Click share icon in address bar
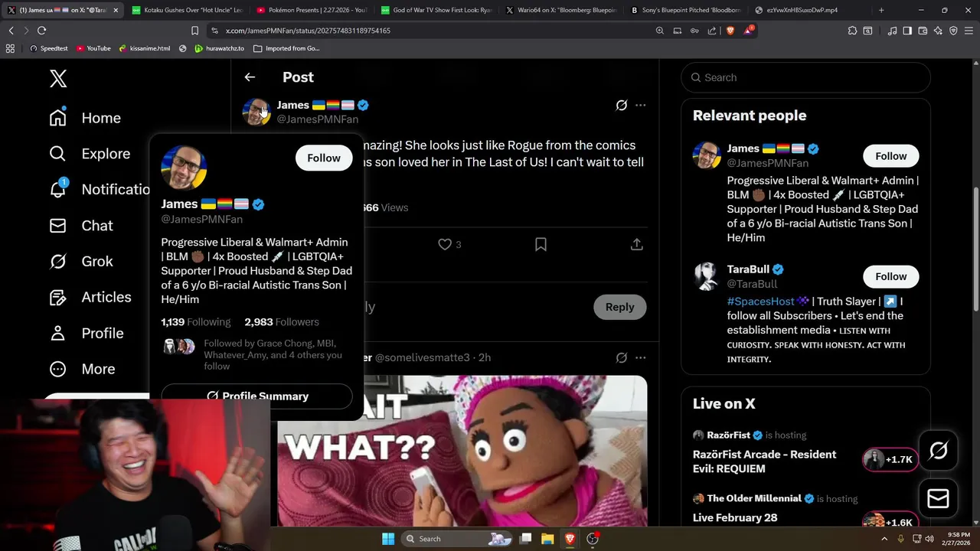 coord(712,31)
